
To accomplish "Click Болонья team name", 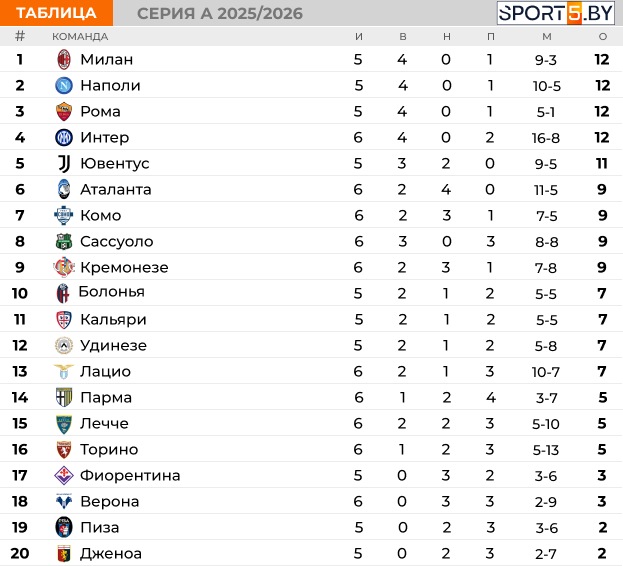I will coord(112,292).
